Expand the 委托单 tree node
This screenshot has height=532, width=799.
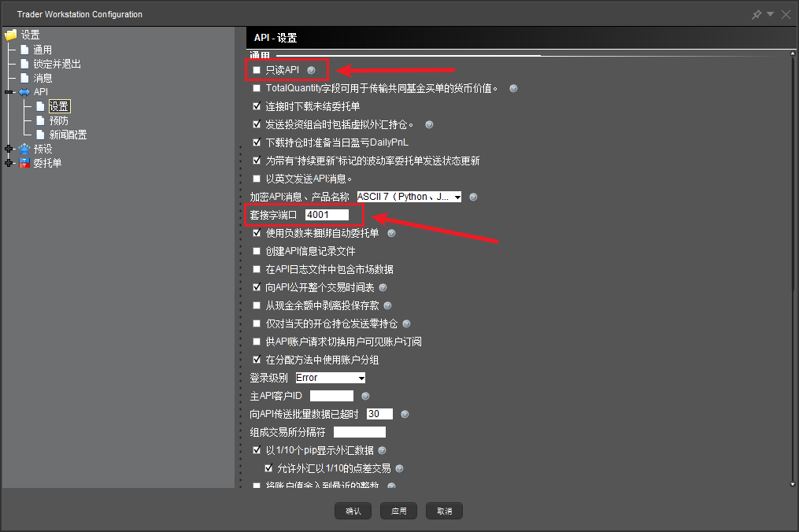[9, 163]
